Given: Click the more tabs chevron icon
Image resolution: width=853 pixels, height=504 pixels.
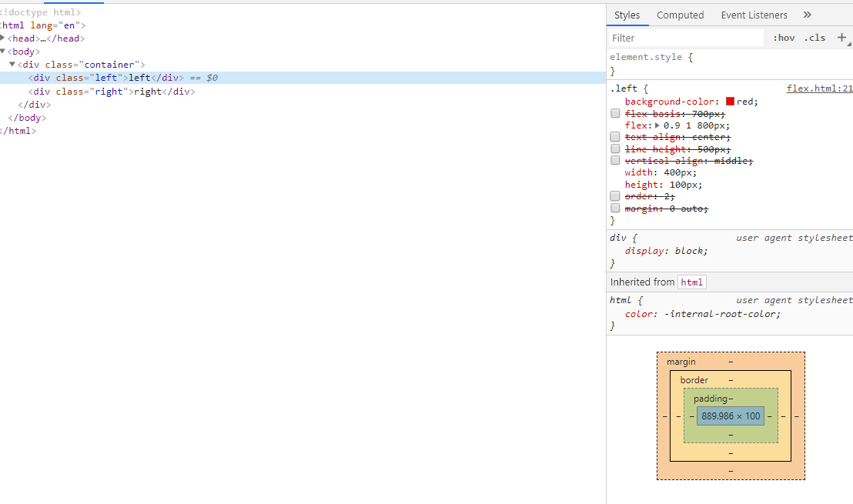Looking at the screenshot, I should tap(808, 15).
